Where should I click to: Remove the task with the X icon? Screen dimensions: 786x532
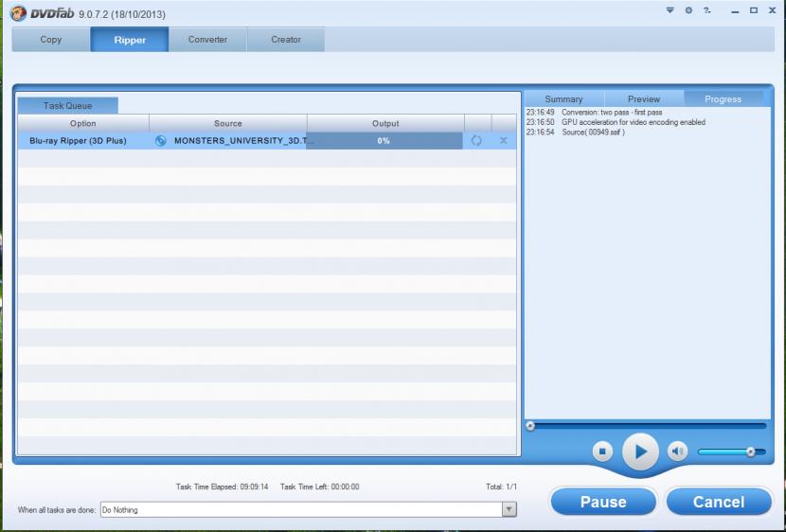[503, 141]
